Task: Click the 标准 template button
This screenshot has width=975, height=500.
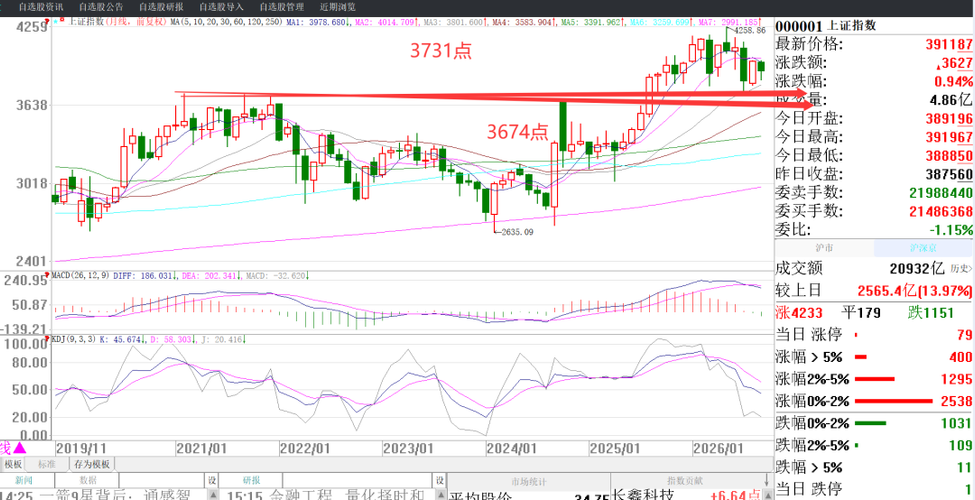Action: coord(47,464)
